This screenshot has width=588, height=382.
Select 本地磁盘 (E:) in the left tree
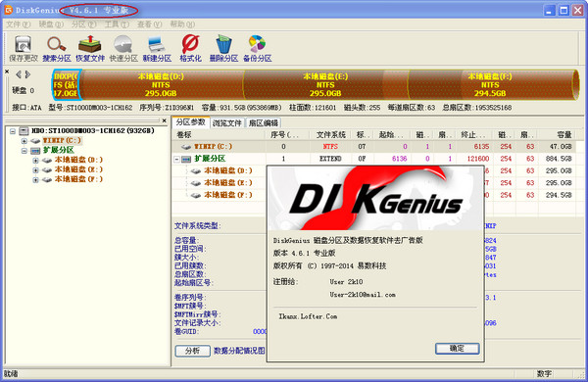(x=78, y=169)
